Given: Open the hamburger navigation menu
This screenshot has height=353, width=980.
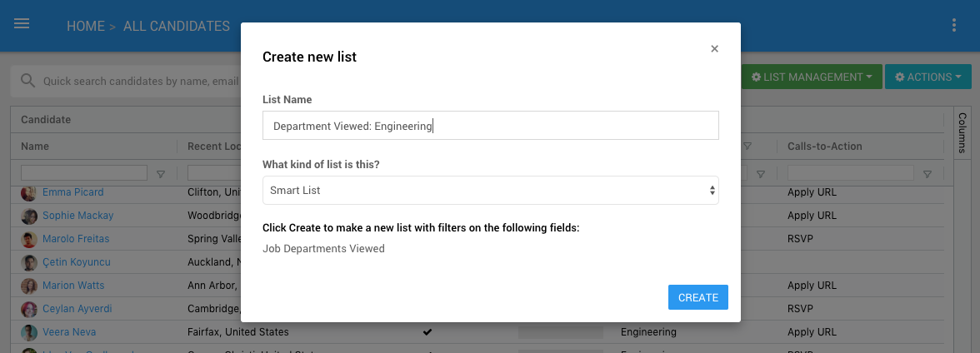Looking at the screenshot, I should [x=22, y=24].
